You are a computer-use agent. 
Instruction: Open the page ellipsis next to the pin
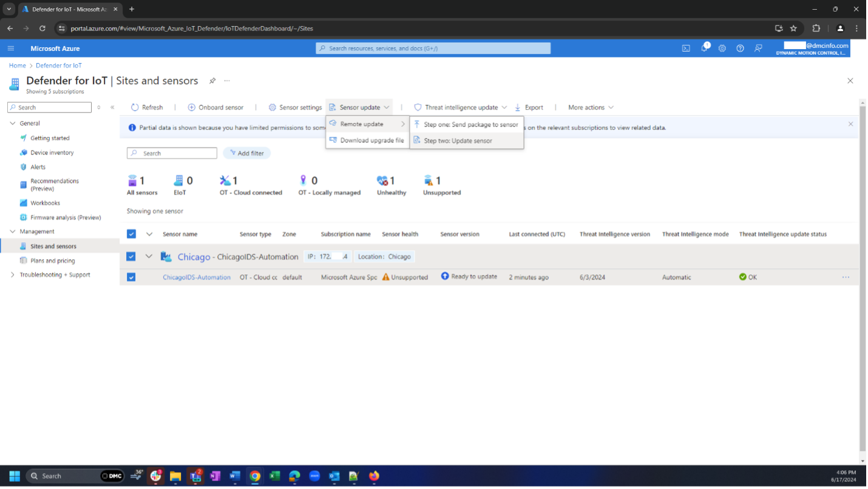point(227,81)
